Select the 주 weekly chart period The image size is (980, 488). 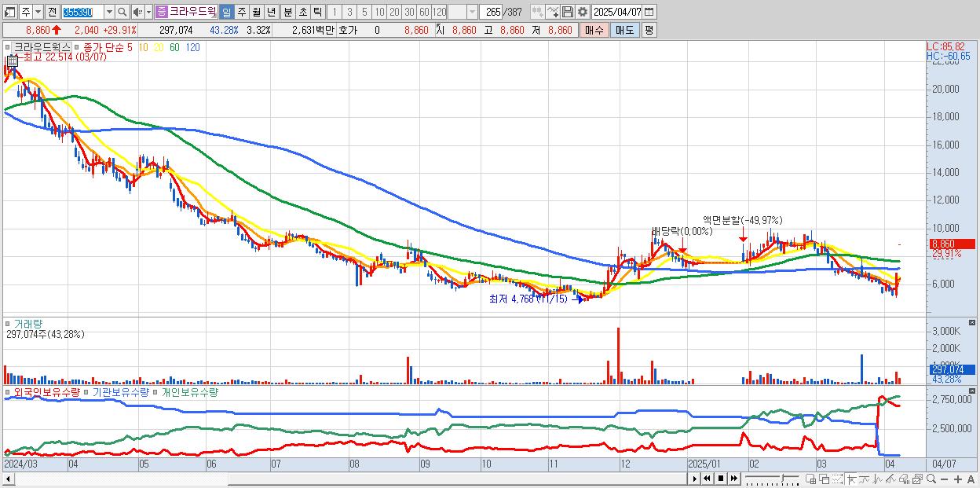(241, 12)
